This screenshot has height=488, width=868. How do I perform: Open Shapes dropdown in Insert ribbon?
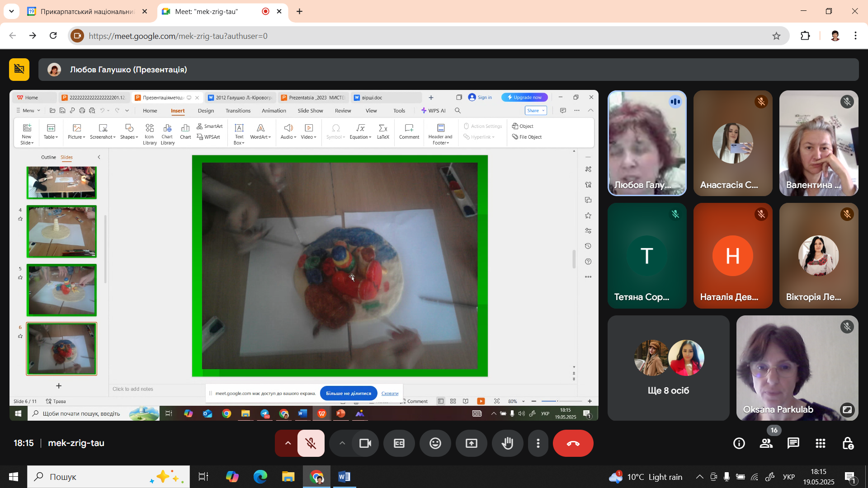pyautogui.click(x=129, y=131)
